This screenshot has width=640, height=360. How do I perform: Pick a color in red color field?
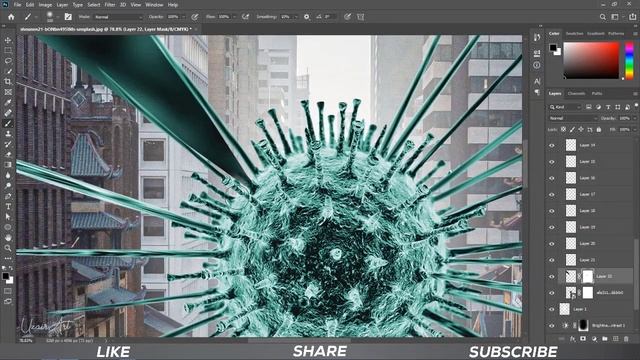(591, 60)
